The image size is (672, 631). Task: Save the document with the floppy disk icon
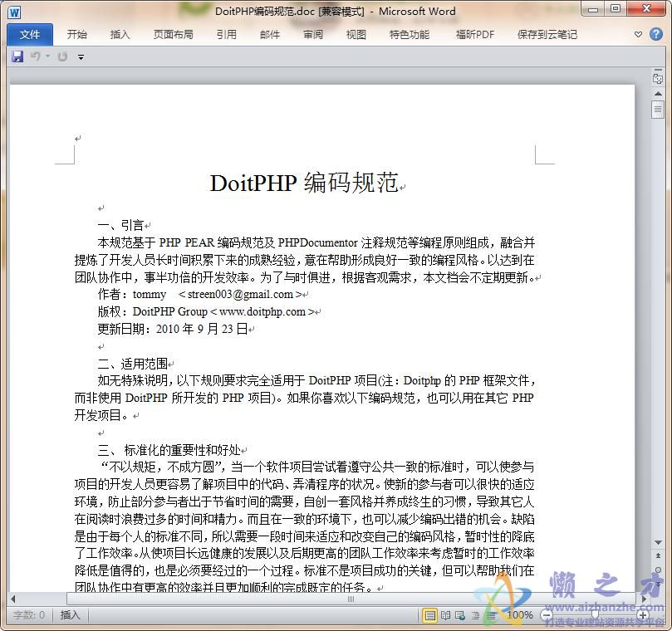coord(17,56)
